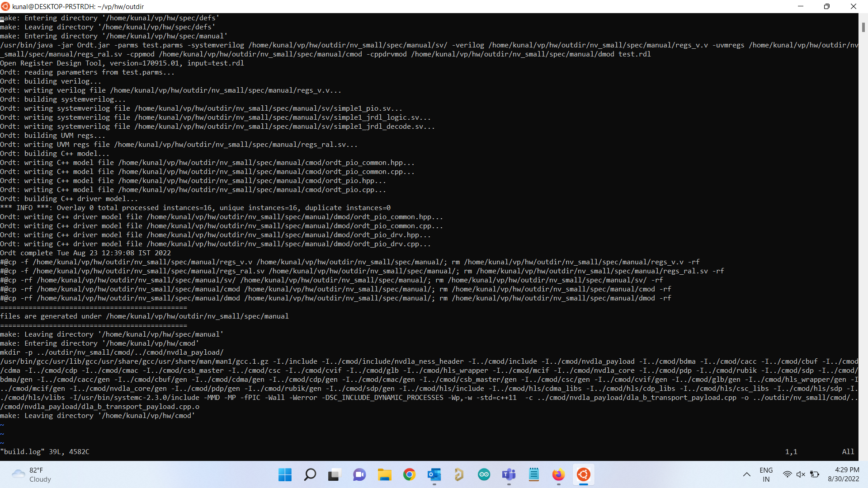Open the ENG IN language switcher

(766, 474)
